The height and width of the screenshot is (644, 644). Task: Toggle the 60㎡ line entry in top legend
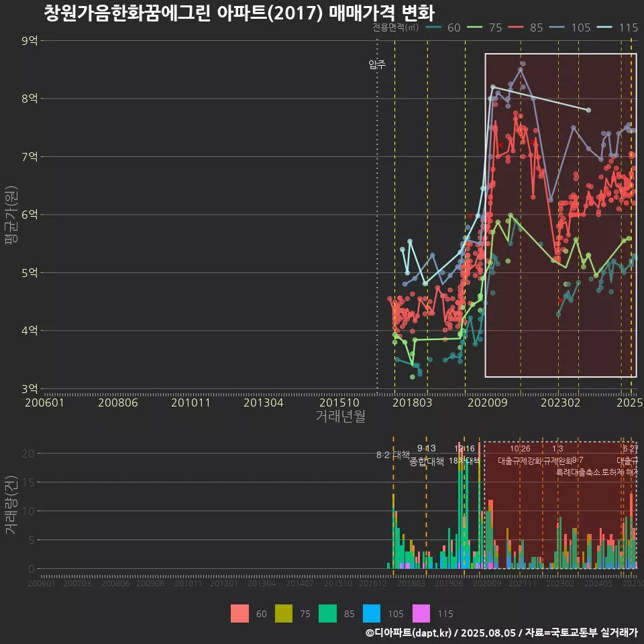[443, 28]
